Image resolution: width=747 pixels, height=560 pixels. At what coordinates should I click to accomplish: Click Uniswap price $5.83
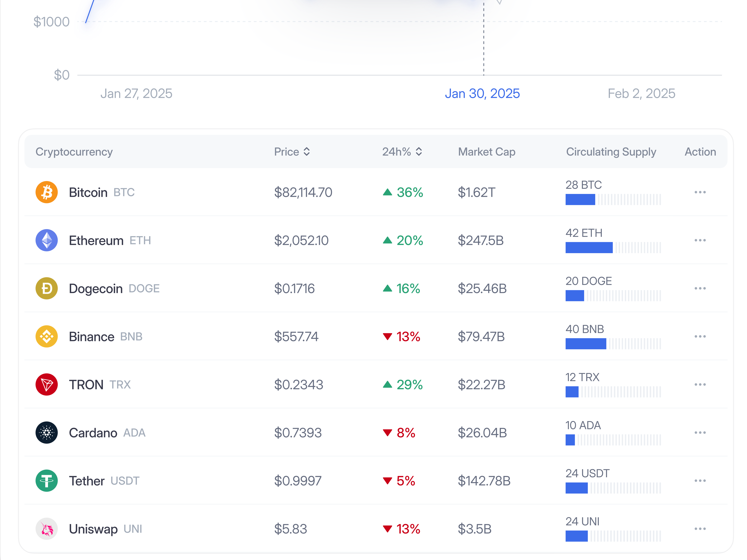coord(290,529)
